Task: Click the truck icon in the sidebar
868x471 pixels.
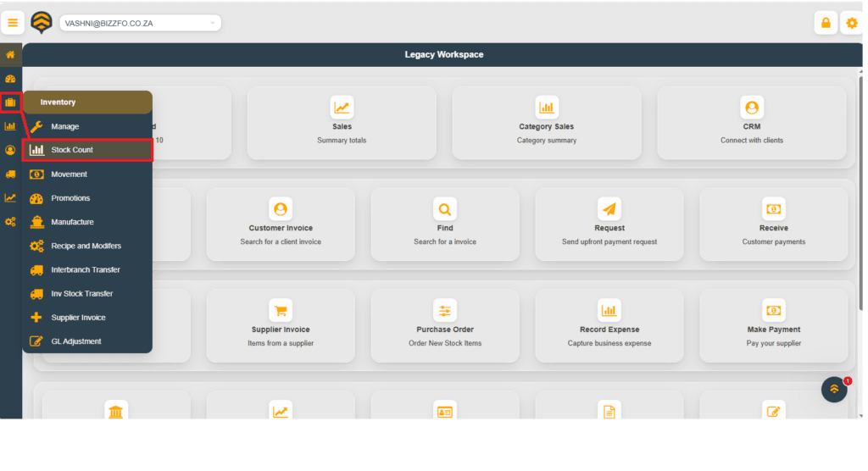Action: (10, 174)
